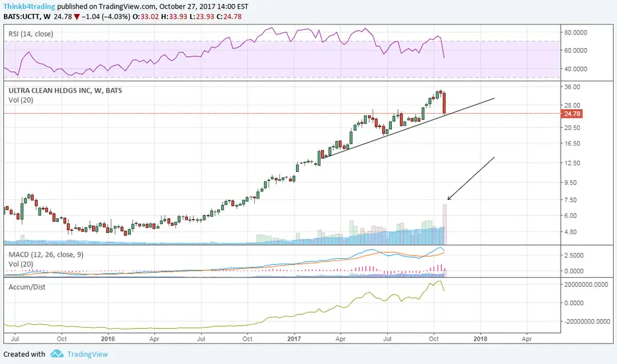Click the L:23.93 low value
This screenshot has height=364, width=617.
(201, 17)
